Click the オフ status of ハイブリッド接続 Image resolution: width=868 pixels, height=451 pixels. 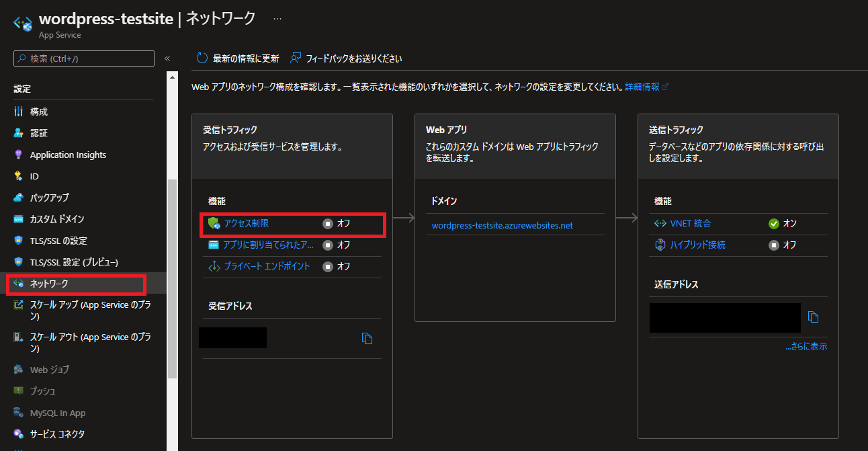783,245
